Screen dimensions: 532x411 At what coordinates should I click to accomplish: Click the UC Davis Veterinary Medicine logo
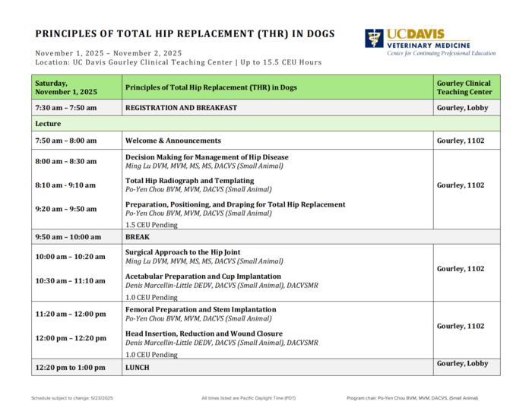coord(430,42)
